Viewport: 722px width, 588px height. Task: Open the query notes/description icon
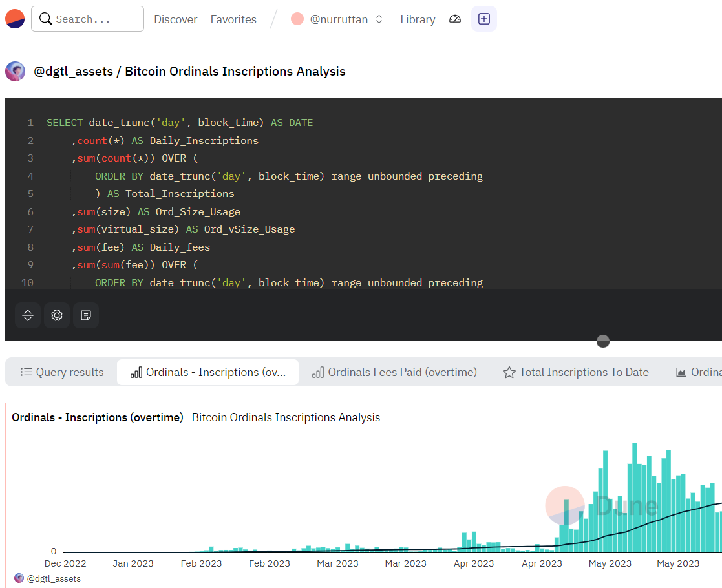[x=85, y=315]
